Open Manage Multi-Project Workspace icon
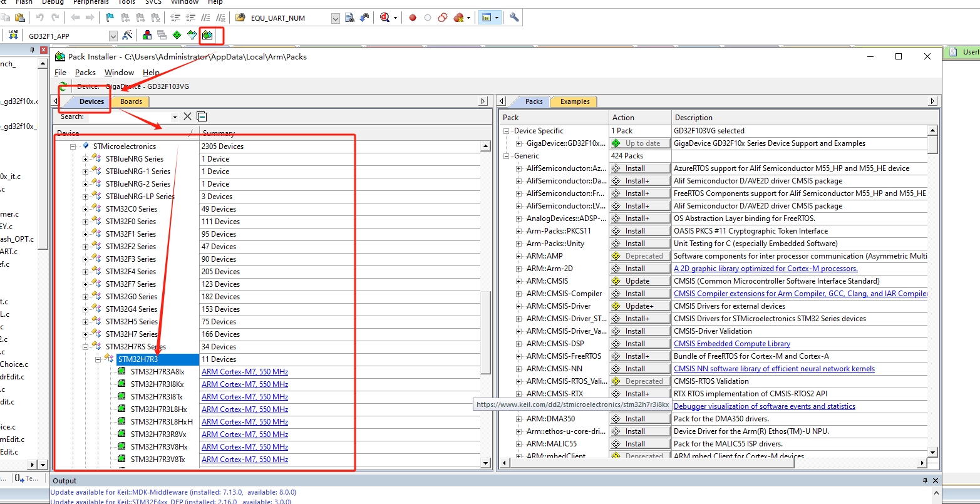980x504 pixels. (x=162, y=36)
